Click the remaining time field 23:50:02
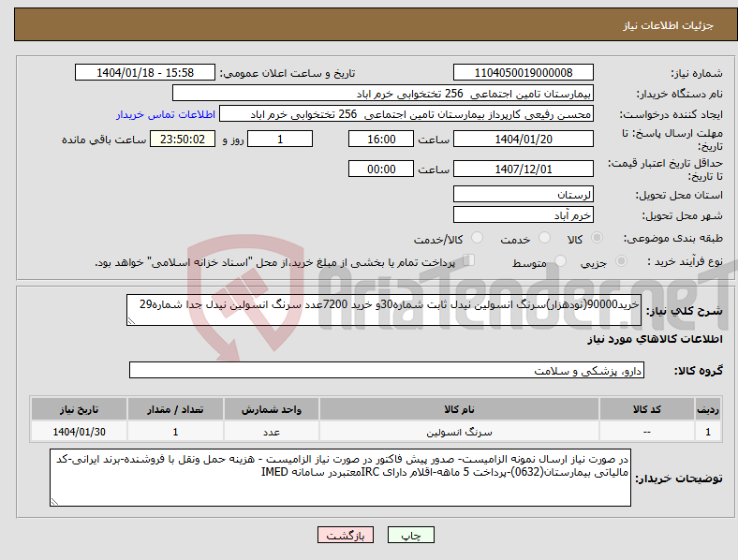Image resolution: width=738 pixels, height=560 pixels. pos(183,139)
